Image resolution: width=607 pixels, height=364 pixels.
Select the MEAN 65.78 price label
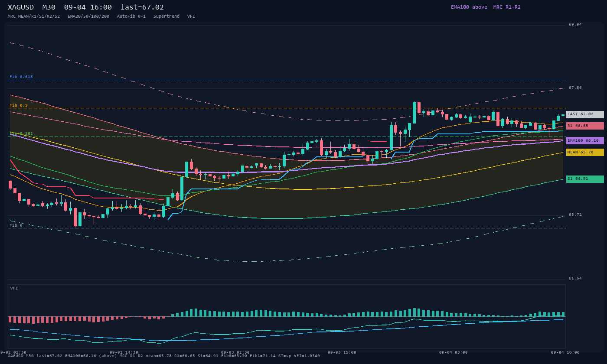[585, 152]
